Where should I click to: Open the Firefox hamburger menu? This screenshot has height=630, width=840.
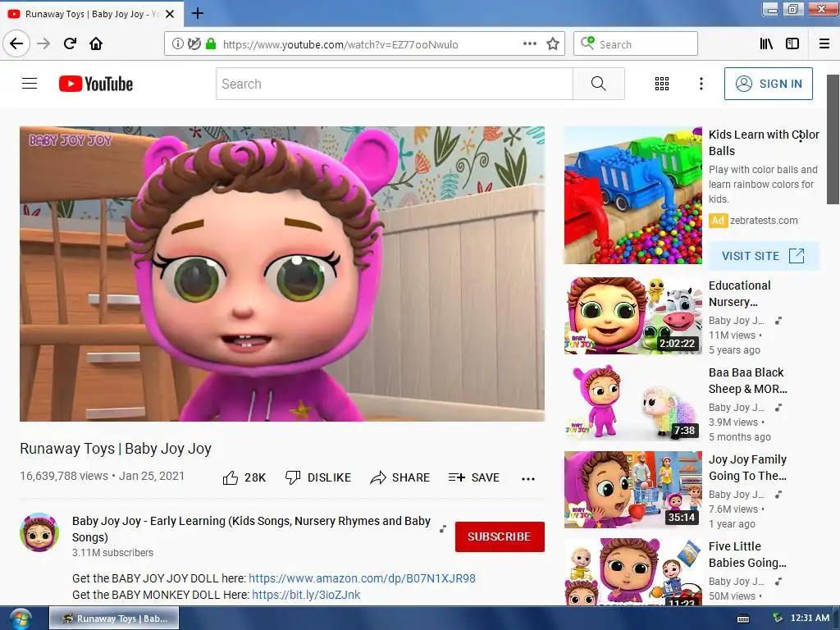[x=824, y=44]
